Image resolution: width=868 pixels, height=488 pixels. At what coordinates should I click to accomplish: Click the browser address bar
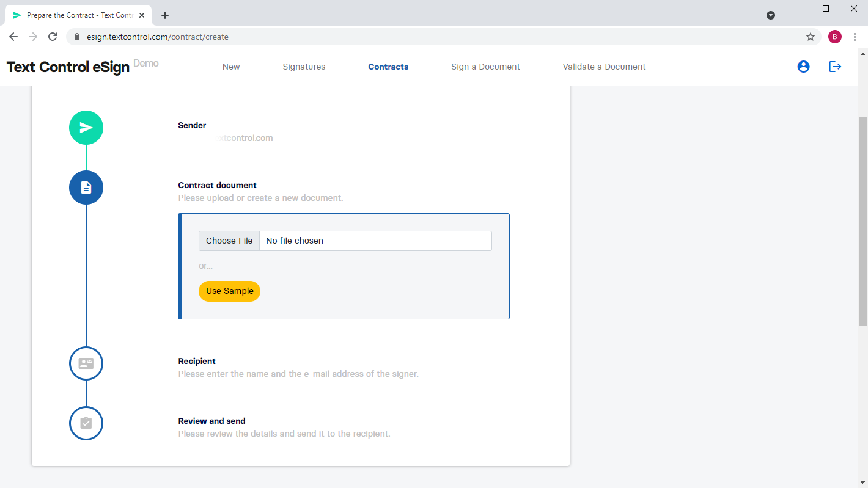click(x=367, y=37)
